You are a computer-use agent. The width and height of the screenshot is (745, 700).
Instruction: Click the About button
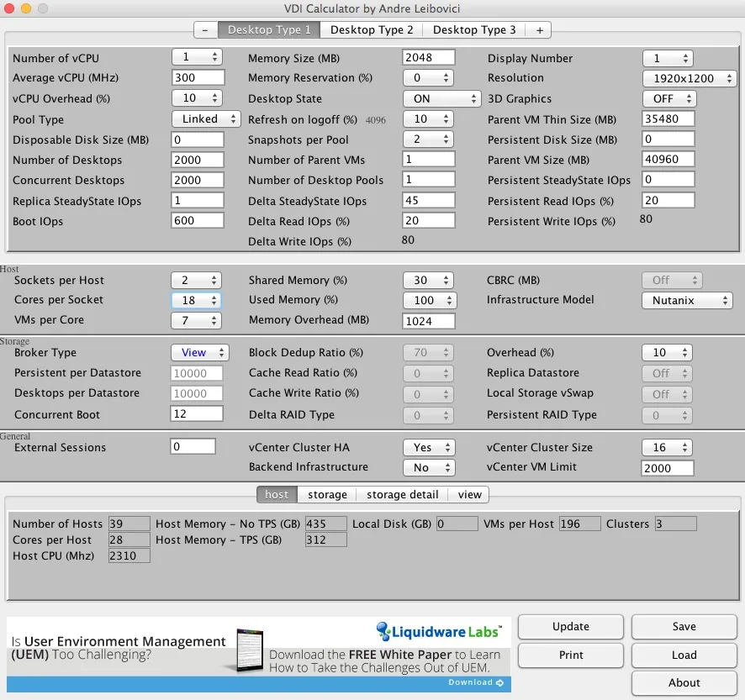[x=684, y=682]
